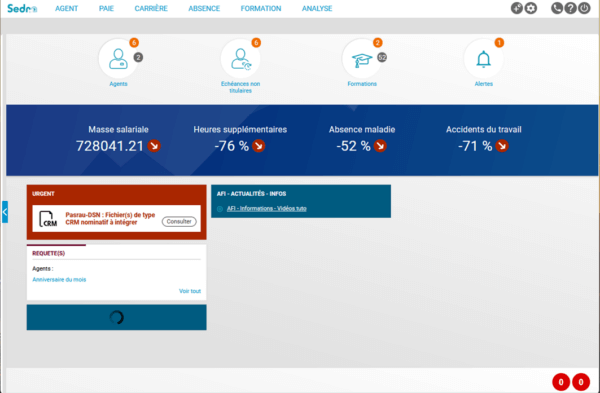Open the Formations graduation cap icon

tap(362, 59)
